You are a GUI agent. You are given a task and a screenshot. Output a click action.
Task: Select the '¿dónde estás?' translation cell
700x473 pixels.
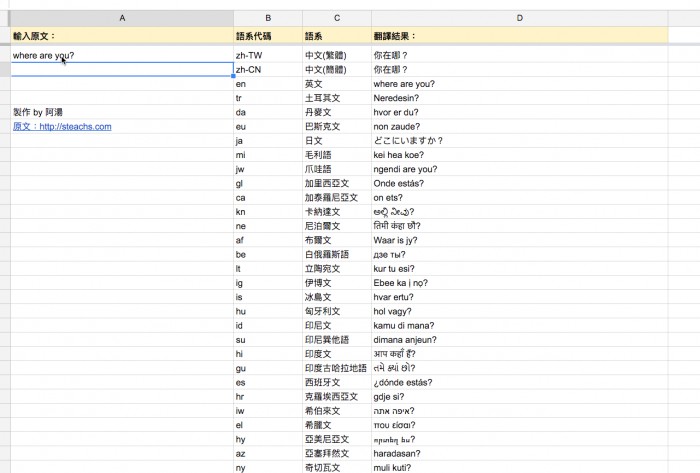click(x=520, y=382)
